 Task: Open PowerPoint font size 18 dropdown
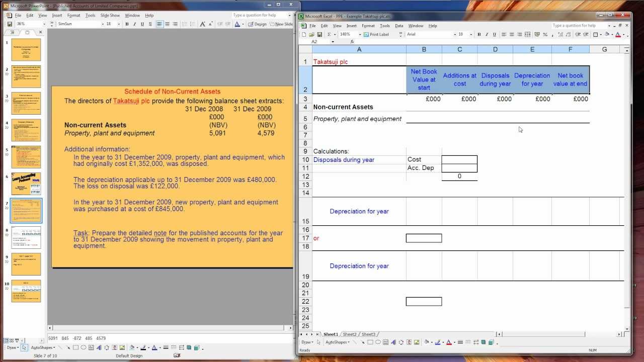119,24
